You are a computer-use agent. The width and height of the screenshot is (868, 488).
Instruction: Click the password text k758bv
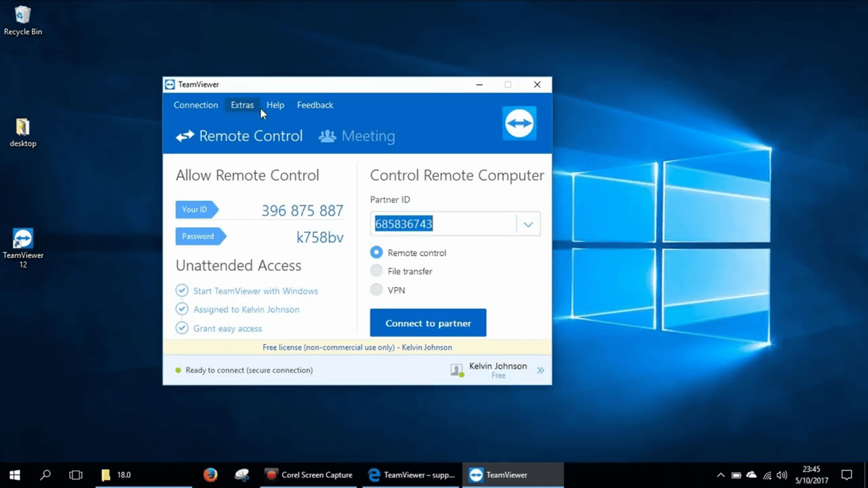tap(320, 237)
